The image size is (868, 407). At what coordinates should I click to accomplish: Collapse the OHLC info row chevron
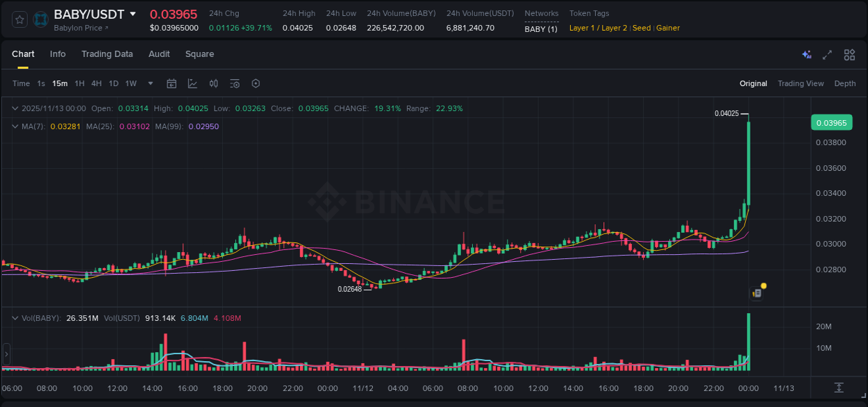(x=15, y=108)
